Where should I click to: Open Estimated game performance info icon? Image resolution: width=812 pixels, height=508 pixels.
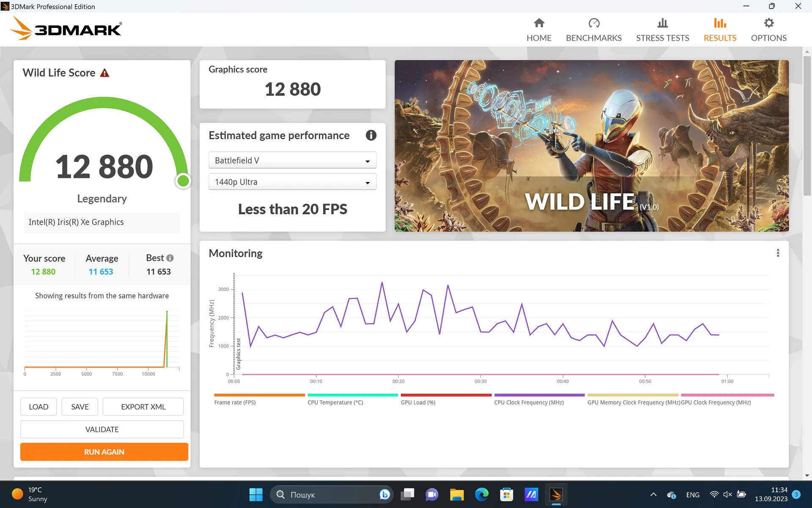click(371, 135)
